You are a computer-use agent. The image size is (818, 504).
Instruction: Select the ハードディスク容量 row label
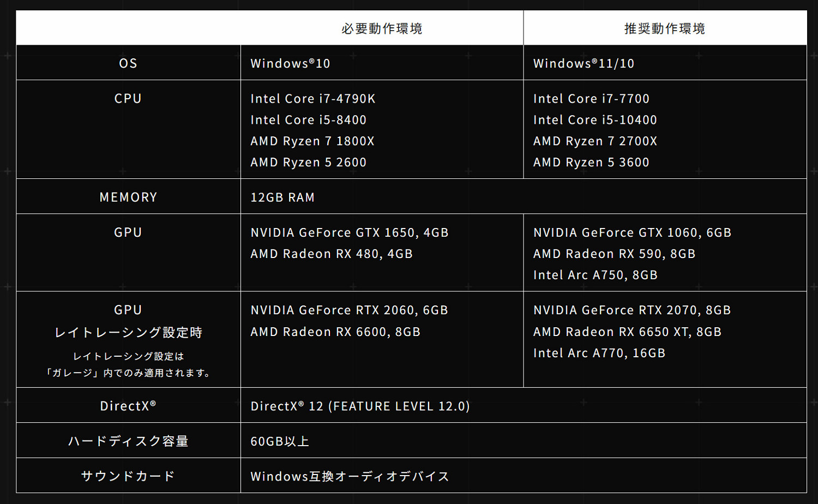tap(128, 441)
